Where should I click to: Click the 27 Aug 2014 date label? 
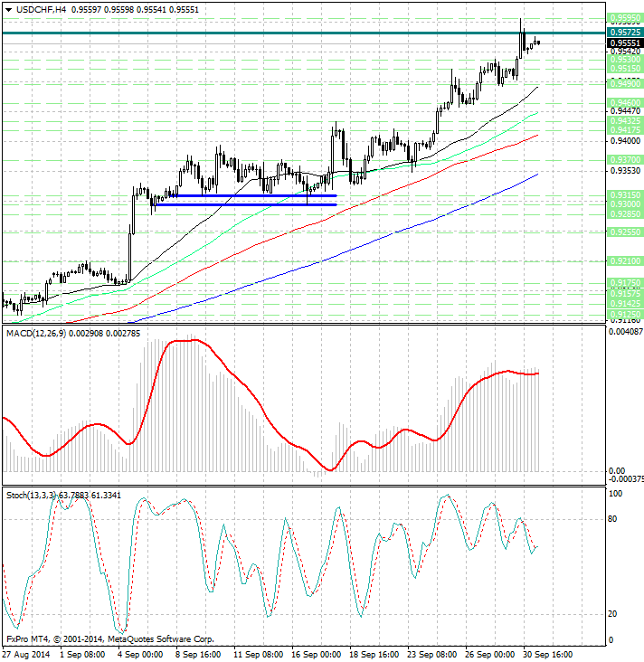(x=25, y=654)
